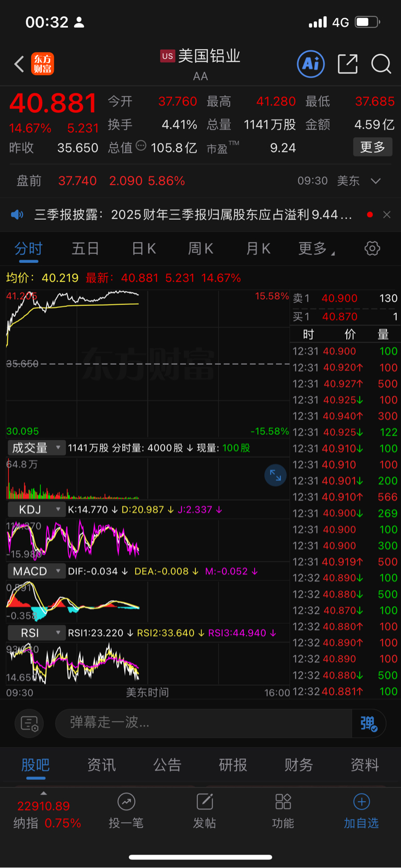Switch to the 五日 tab
The width and height of the screenshot is (401, 868).
(86, 248)
